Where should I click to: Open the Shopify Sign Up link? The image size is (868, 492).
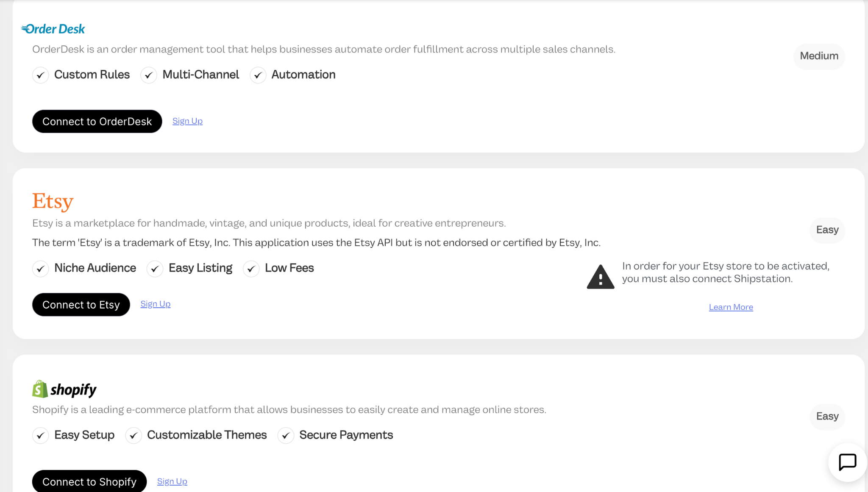point(172,481)
